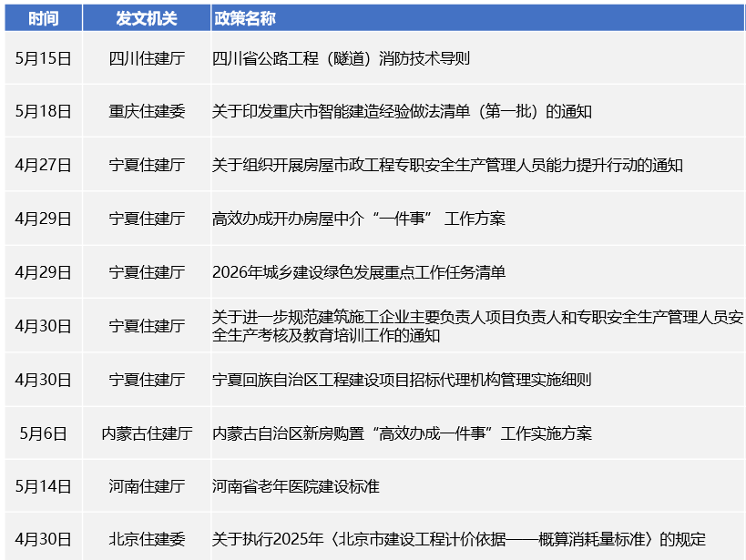The height and width of the screenshot is (560, 746).
Task: Select 内蒙古自治区新房购置 policy text
Action: click(x=402, y=434)
